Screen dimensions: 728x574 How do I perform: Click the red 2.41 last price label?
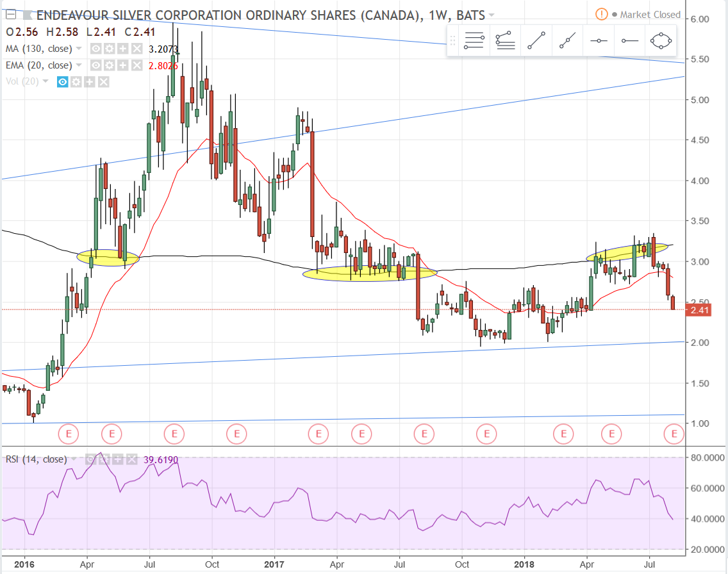pos(699,310)
